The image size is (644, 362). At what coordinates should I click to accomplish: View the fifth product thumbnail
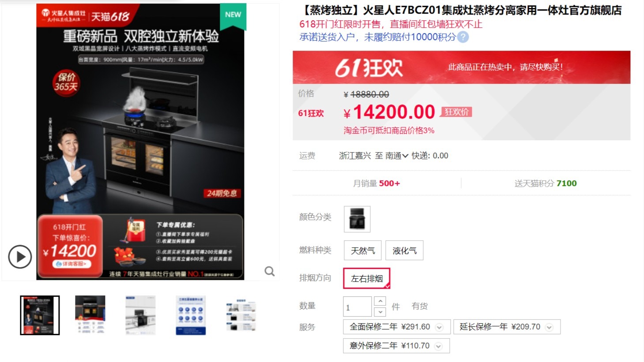[x=241, y=315]
